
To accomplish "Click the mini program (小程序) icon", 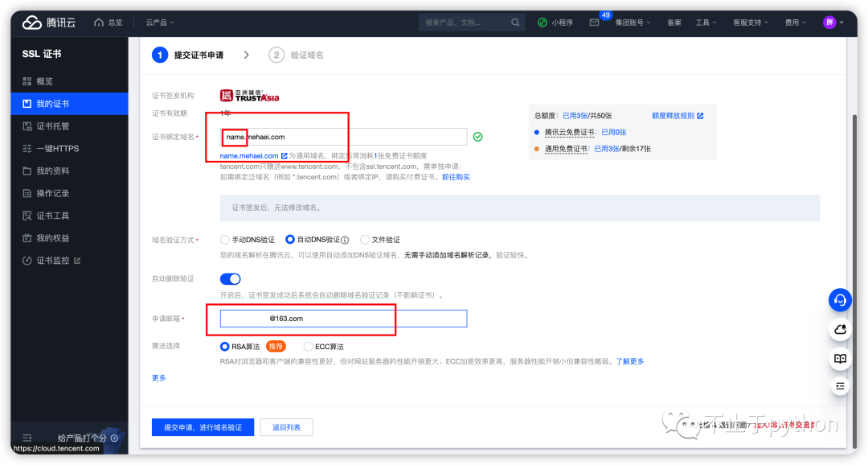I will point(542,23).
